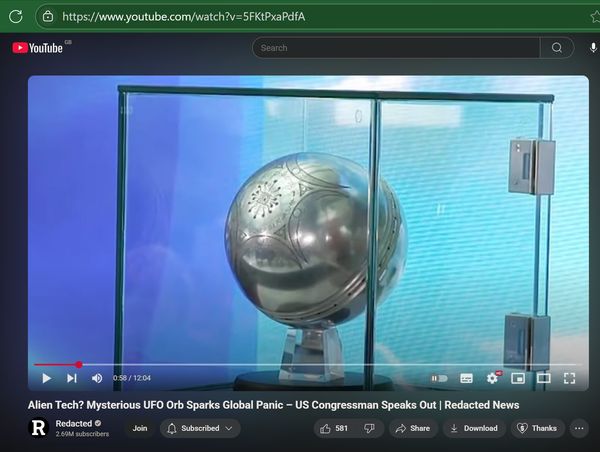Reload the page in the browser

pyautogui.click(x=15, y=16)
